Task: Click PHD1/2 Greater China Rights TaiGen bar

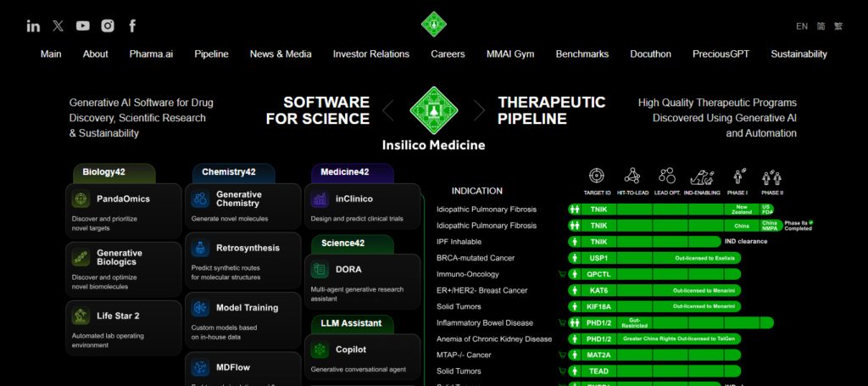Action: (x=654, y=339)
